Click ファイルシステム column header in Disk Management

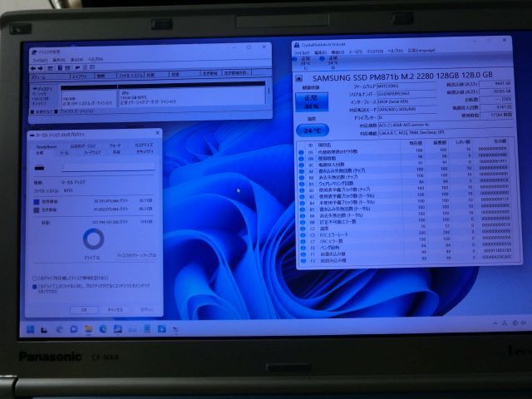click(131, 76)
